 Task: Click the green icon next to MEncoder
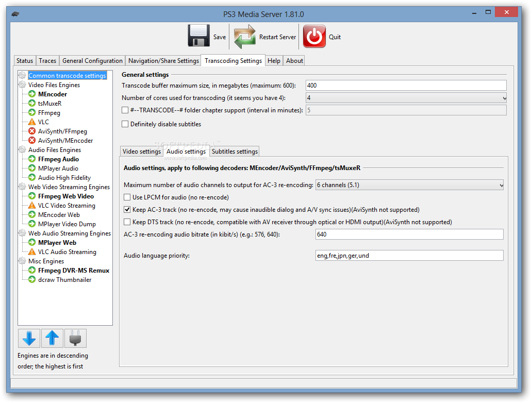tap(32, 94)
